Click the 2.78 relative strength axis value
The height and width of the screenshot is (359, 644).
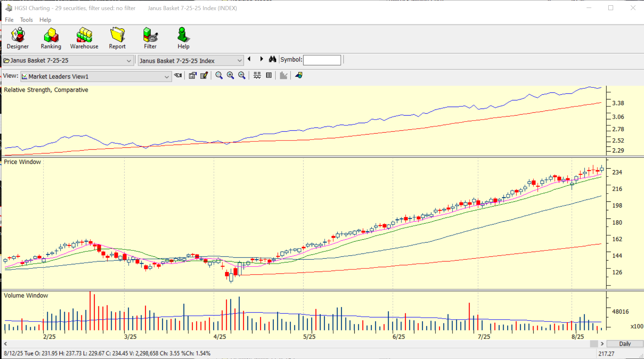(x=618, y=129)
